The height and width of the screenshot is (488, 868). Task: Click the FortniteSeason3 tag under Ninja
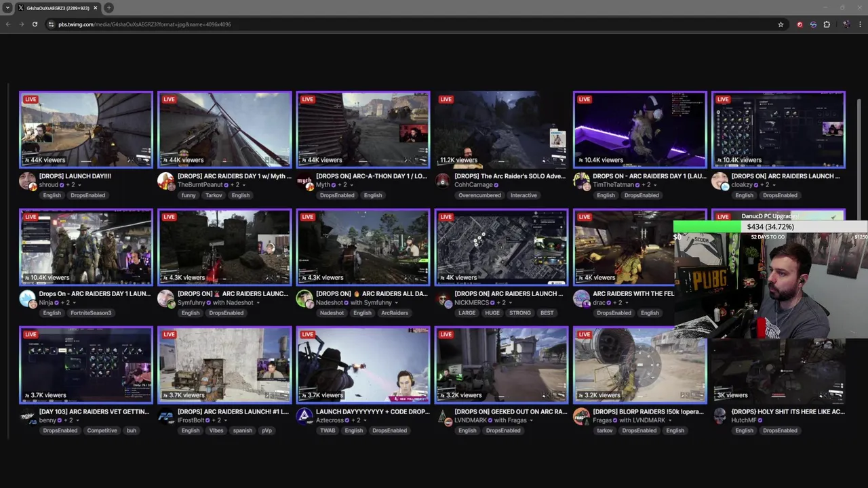(90, 313)
